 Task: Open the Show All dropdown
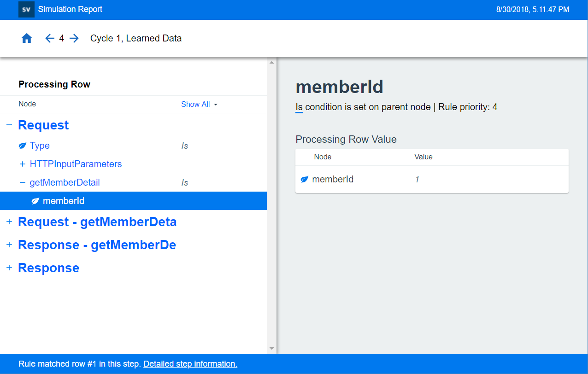point(199,105)
